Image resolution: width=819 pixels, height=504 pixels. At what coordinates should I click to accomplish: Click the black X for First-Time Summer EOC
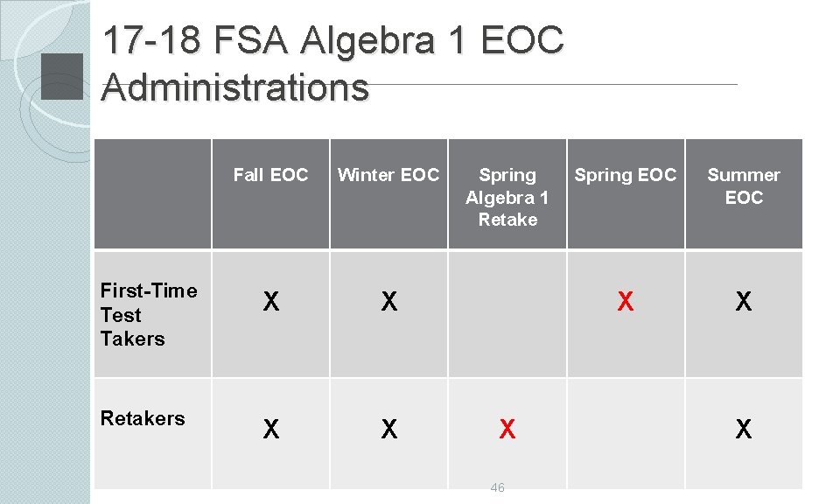click(x=744, y=301)
